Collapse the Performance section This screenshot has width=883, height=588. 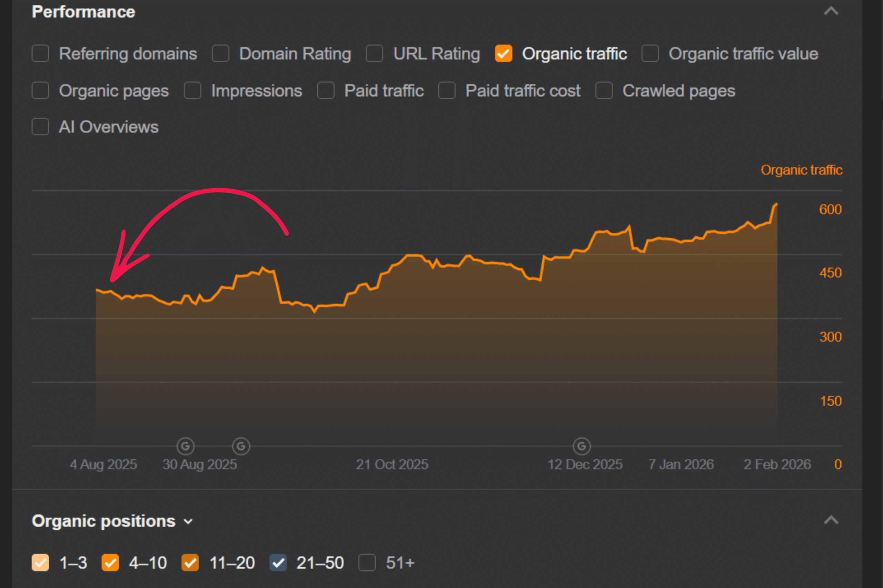point(832,12)
